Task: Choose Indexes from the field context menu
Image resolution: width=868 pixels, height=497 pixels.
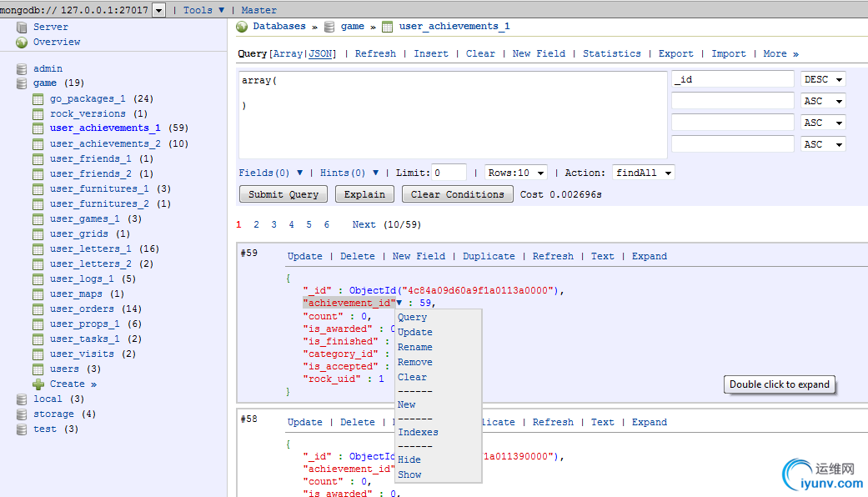Action: (x=418, y=432)
